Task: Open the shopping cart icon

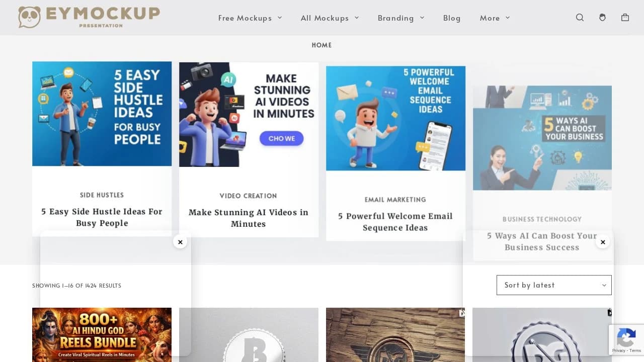Action: tap(625, 18)
